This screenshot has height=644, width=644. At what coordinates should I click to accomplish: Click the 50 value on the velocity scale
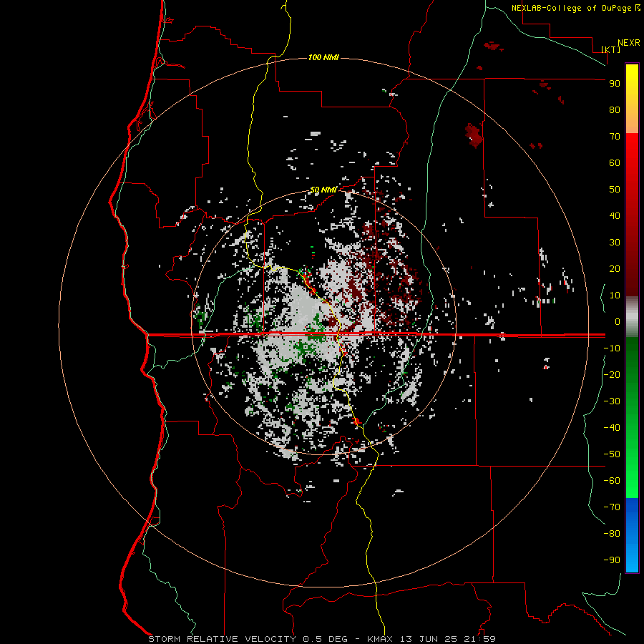[615, 190]
